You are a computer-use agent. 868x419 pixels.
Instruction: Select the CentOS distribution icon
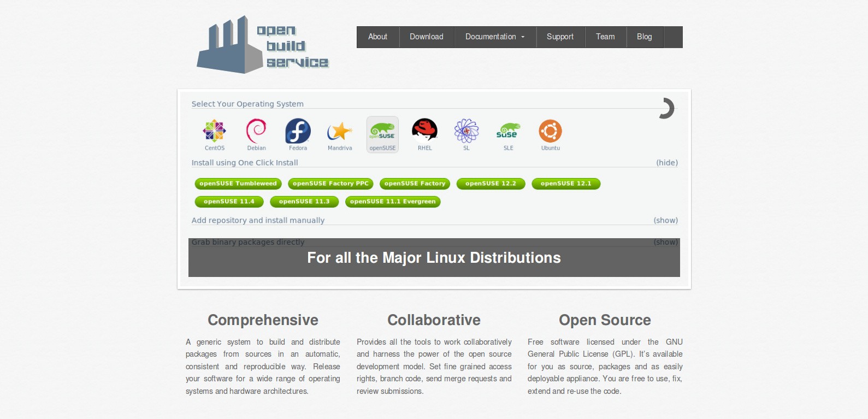(x=214, y=132)
